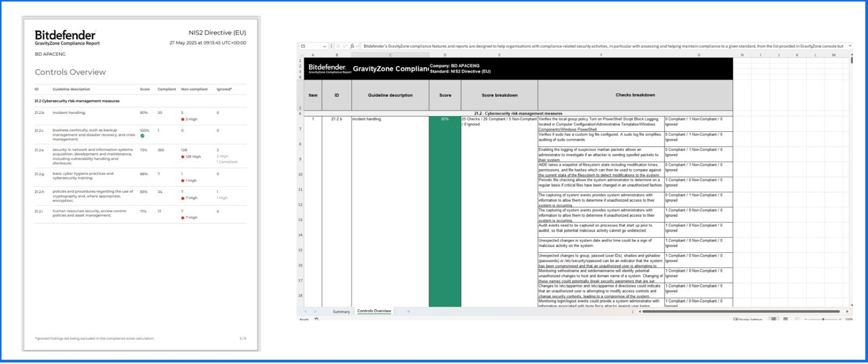Switch to Normal view icon
This screenshot has width=868, height=364.
click(774, 319)
